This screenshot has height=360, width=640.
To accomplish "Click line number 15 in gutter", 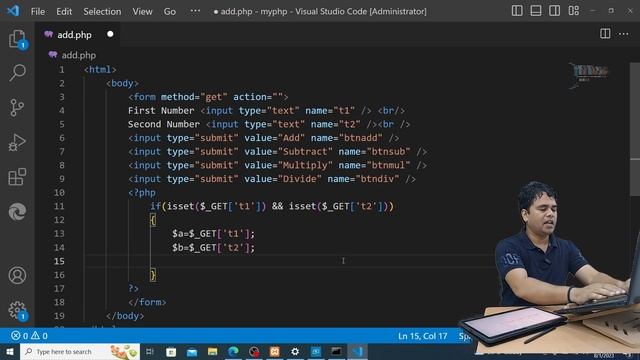I will pos(59,261).
